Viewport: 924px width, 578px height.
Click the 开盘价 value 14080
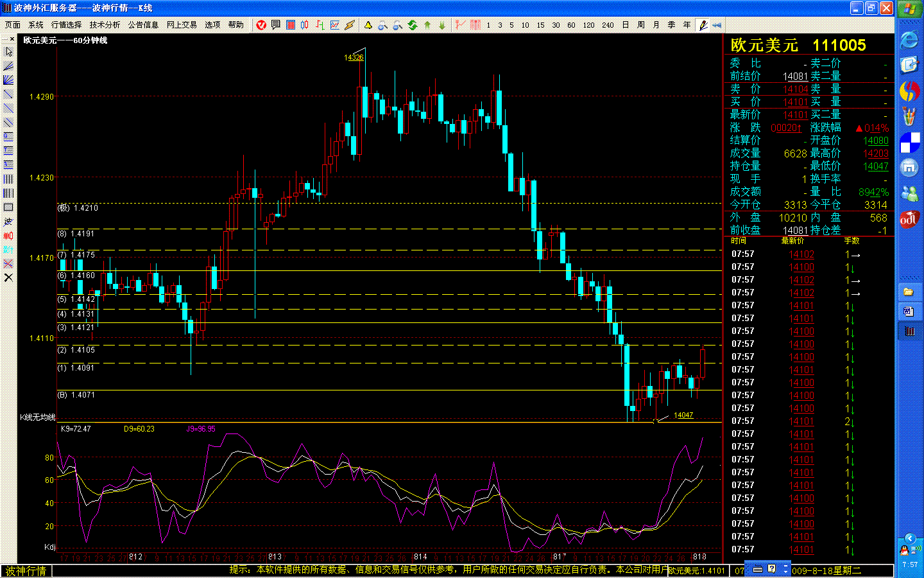click(876, 141)
